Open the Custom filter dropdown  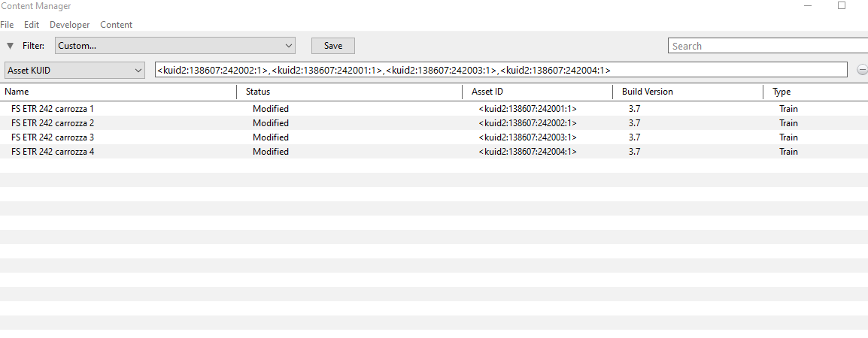point(175,46)
